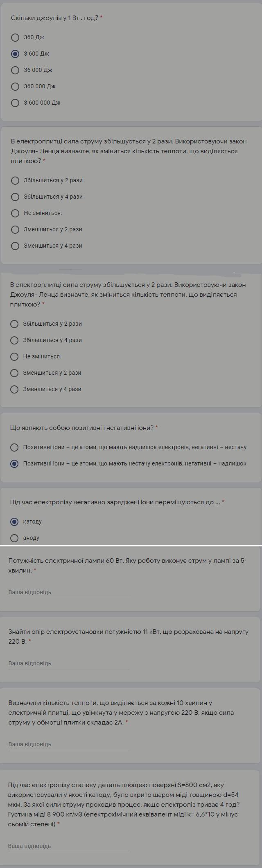This screenshot has height=868, width=262.
Task: Choose 'Не зміниться.' in second Джоуля-Ленца question
Action: coord(14,357)
